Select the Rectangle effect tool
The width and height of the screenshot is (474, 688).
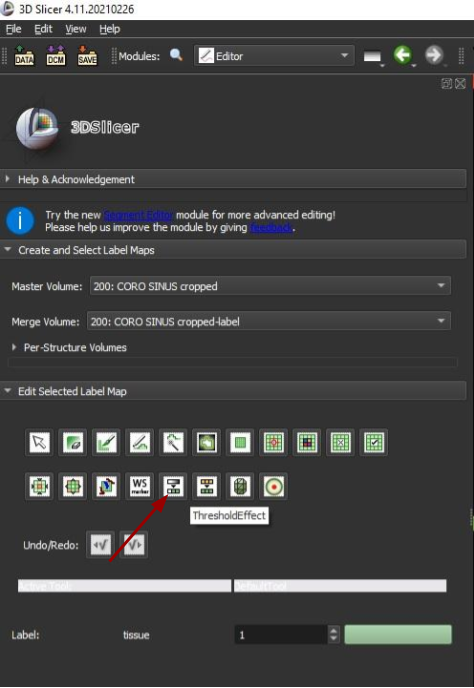[x=240, y=442]
